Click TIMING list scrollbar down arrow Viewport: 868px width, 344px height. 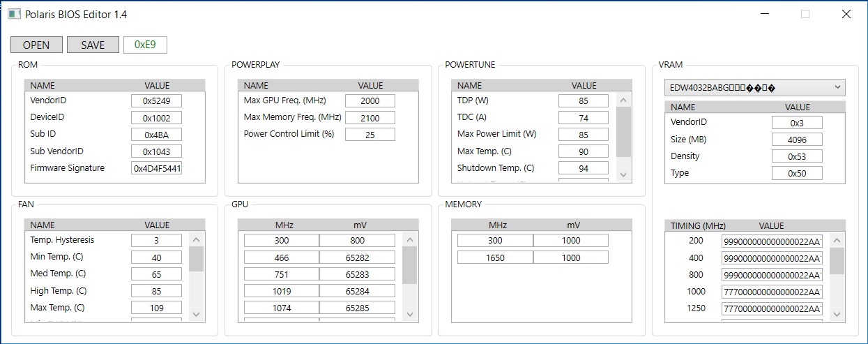[837, 315]
